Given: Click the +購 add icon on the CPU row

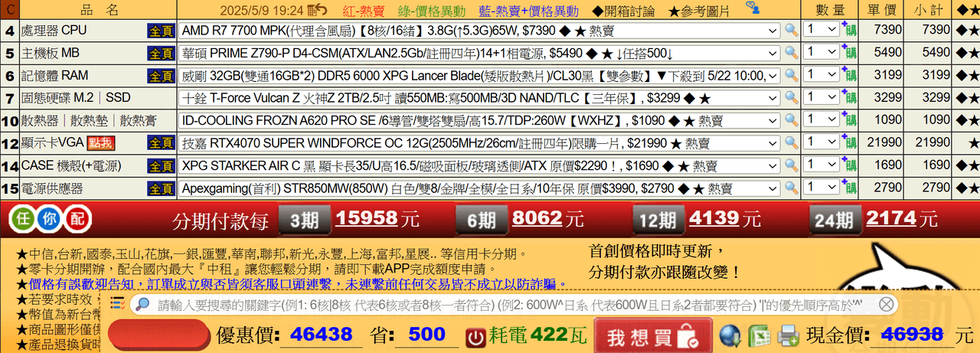Looking at the screenshot, I should (849, 30).
